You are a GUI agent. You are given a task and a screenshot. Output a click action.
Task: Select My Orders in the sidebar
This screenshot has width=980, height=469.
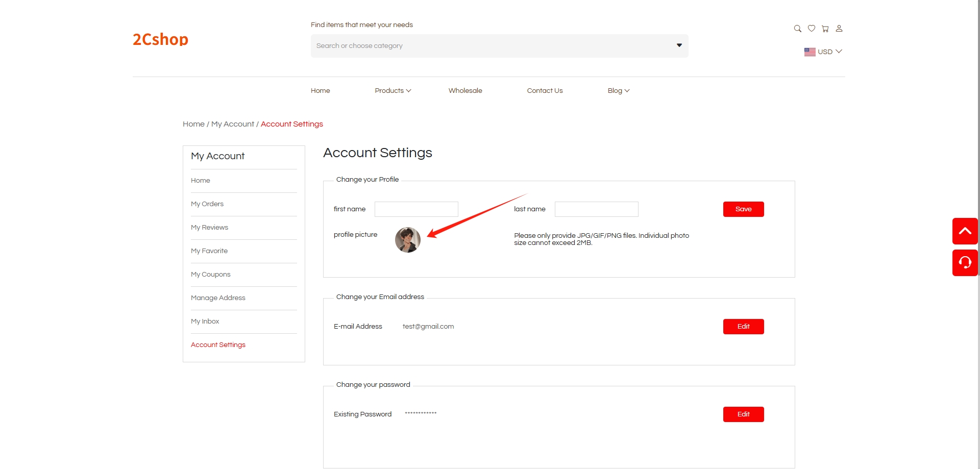(207, 204)
